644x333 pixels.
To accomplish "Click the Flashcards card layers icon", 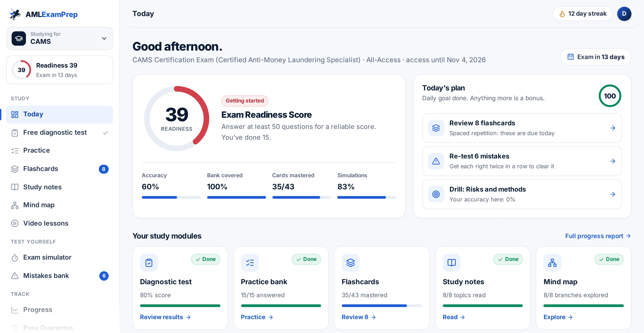I will 350,263.
